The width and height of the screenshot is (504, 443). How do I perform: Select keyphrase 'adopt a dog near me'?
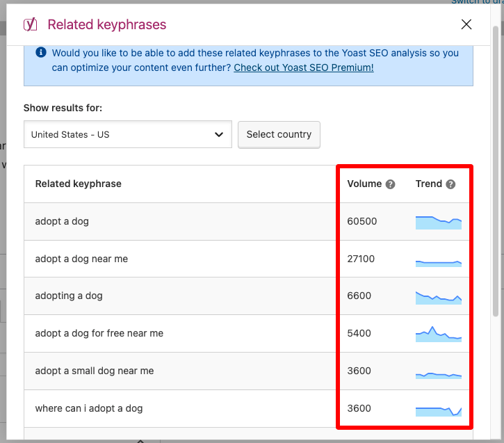point(81,259)
